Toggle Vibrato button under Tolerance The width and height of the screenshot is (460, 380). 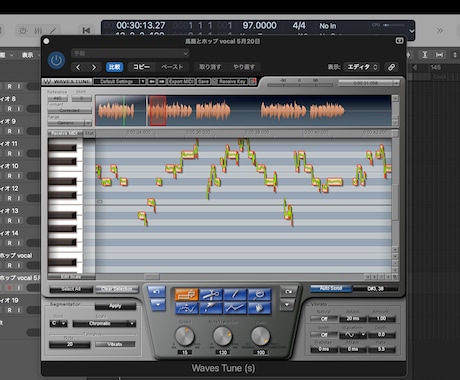[115, 344]
